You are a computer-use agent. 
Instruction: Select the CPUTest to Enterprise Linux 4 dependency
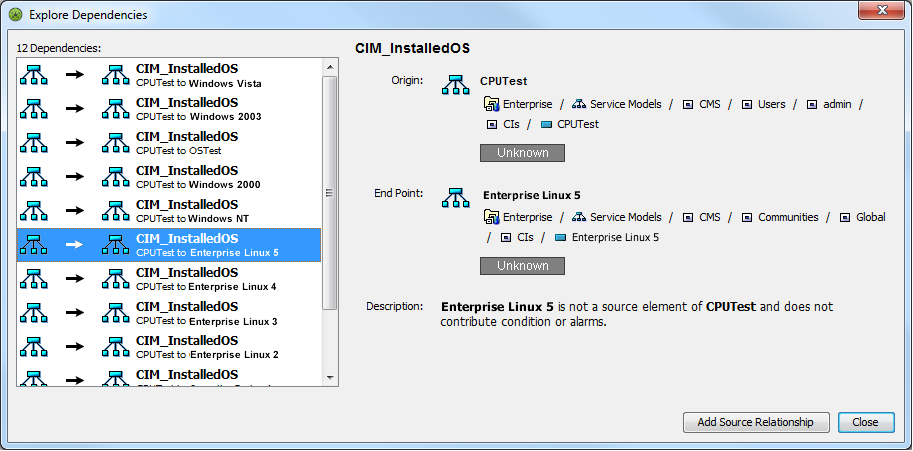coord(169,279)
